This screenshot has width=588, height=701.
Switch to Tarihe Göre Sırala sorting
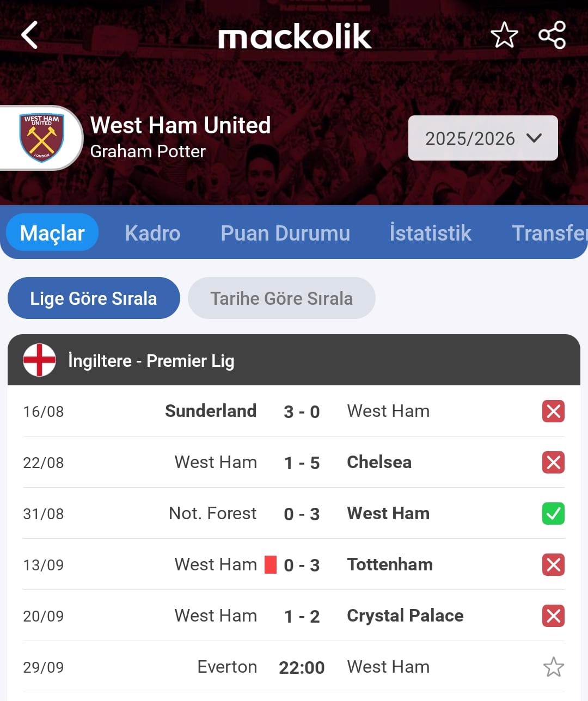[x=281, y=298]
